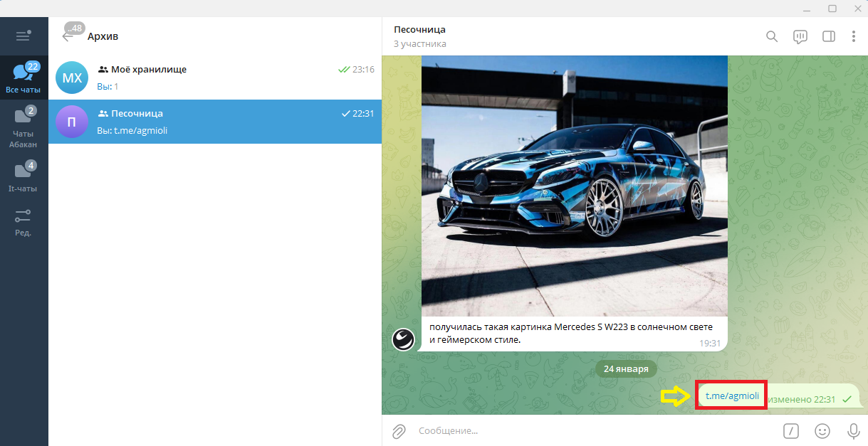Viewport: 868px width, 446px height.
Task: Open the emoji picker
Action: [822, 430]
